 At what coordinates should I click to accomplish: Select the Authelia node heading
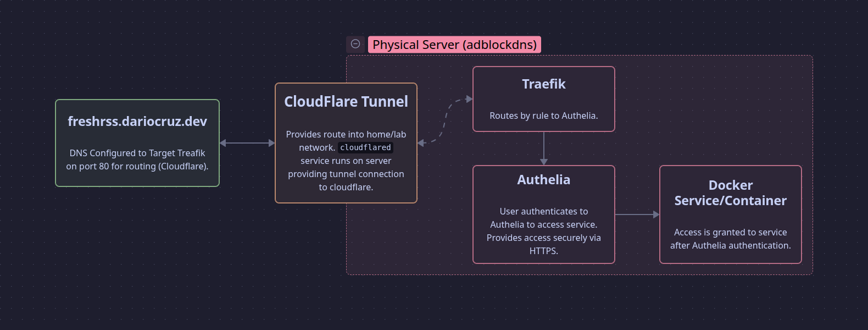tap(544, 180)
